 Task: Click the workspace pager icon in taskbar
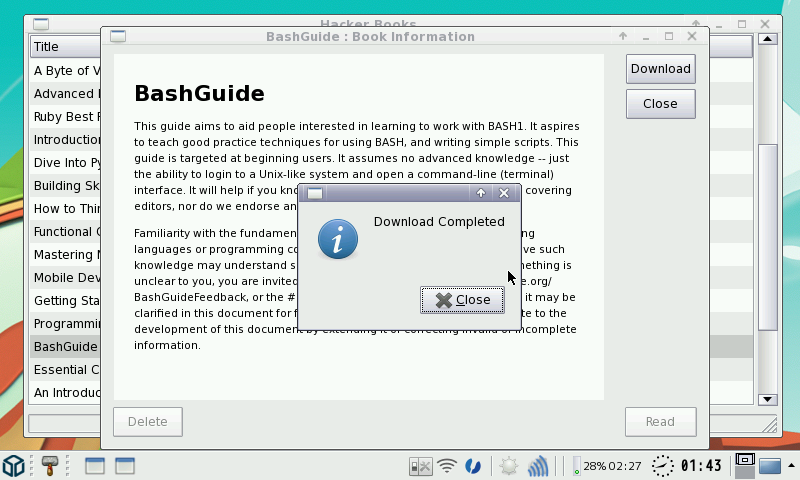pos(744,465)
